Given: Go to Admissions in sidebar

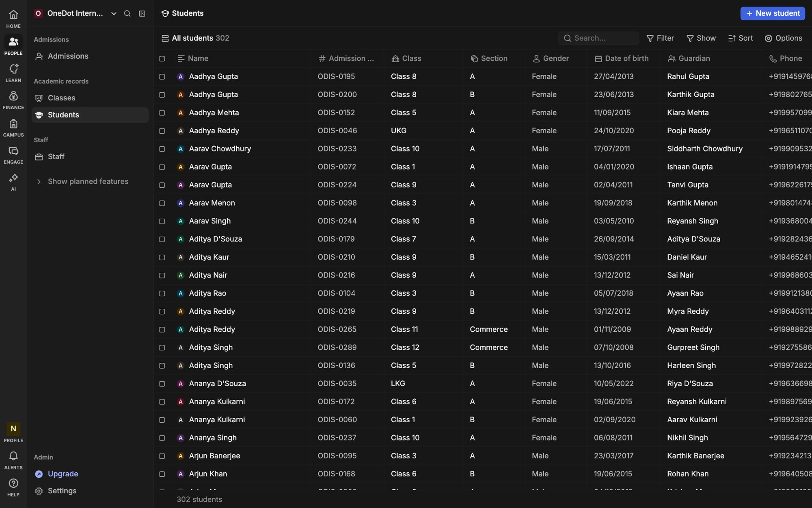Looking at the screenshot, I should click(90, 56).
